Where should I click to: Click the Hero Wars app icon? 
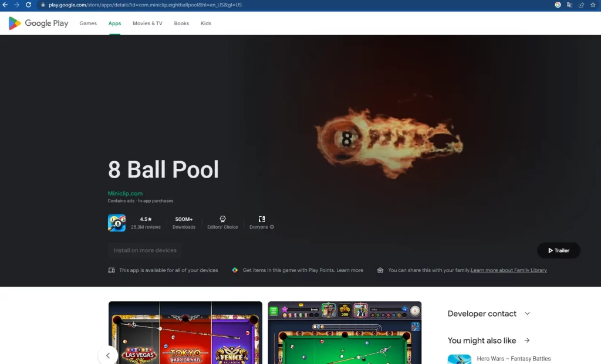pyautogui.click(x=459, y=359)
